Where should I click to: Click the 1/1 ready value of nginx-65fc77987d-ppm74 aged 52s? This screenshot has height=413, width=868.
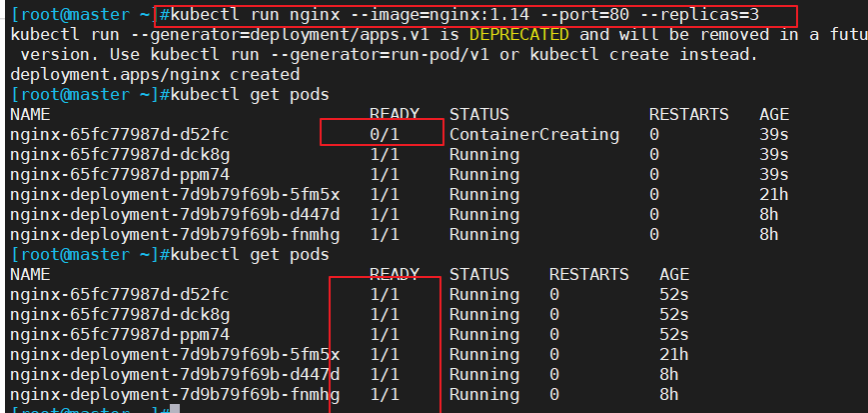pyautogui.click(x=385, y=334)
